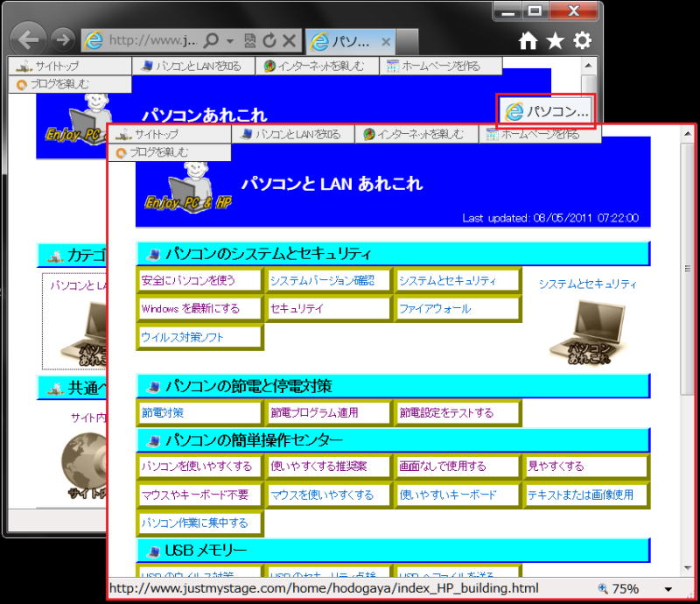This screenshot has width=700, height=604.
Task: Open the ファイアウォール link
Action: tap(435, 309)
